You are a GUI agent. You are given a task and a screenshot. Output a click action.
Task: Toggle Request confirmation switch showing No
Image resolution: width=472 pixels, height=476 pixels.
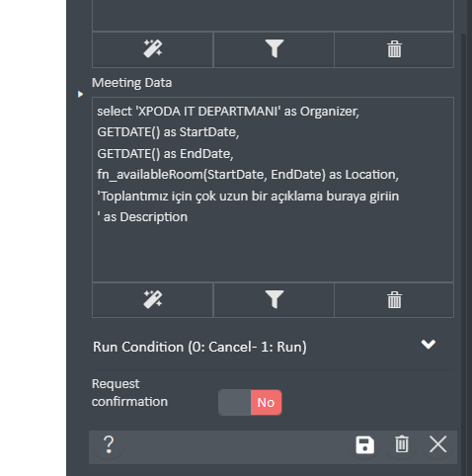coord(250,402)
